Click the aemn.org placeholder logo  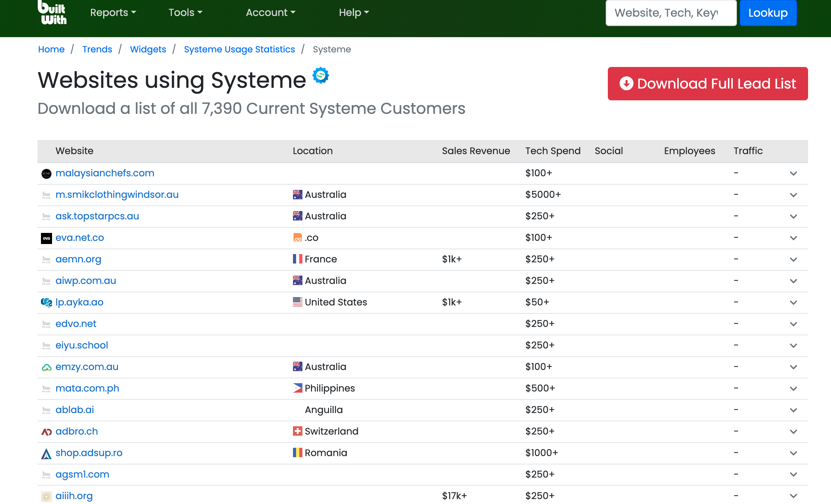(x=47, y=260)
